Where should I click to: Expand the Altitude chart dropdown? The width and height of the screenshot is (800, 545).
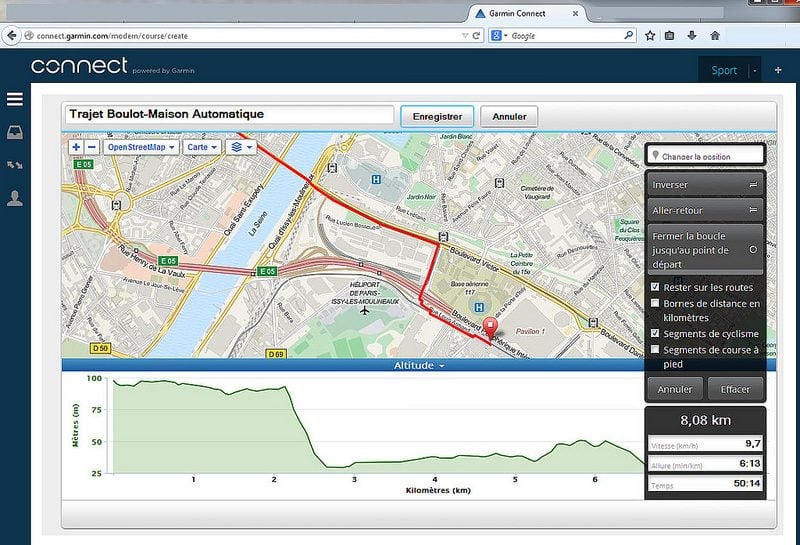pyautogui.click(x=418, y=365)
